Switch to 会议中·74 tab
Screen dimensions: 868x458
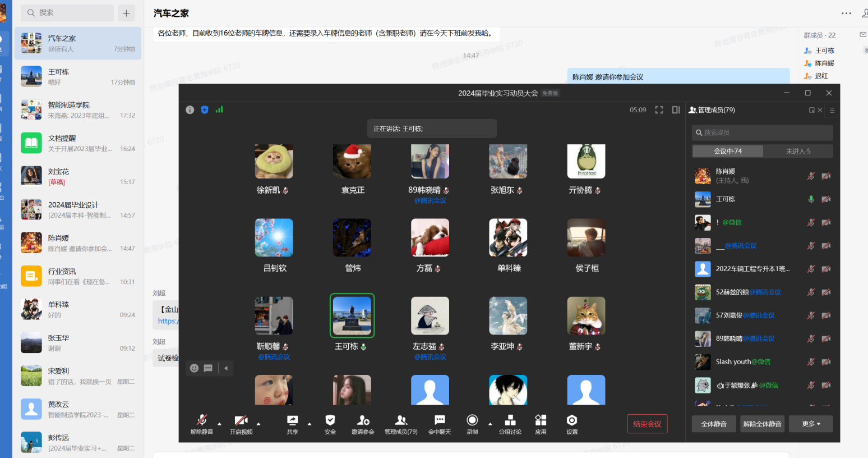728,152
